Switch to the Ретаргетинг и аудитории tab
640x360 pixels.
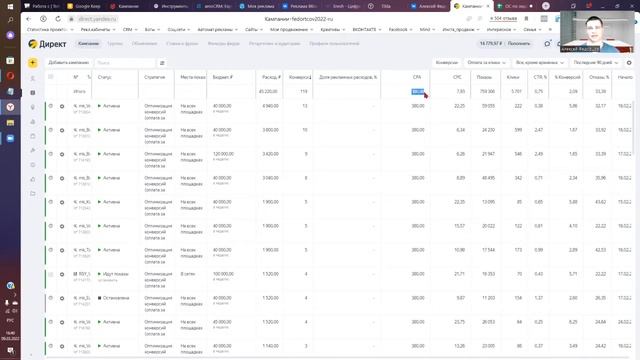(274, 43)
